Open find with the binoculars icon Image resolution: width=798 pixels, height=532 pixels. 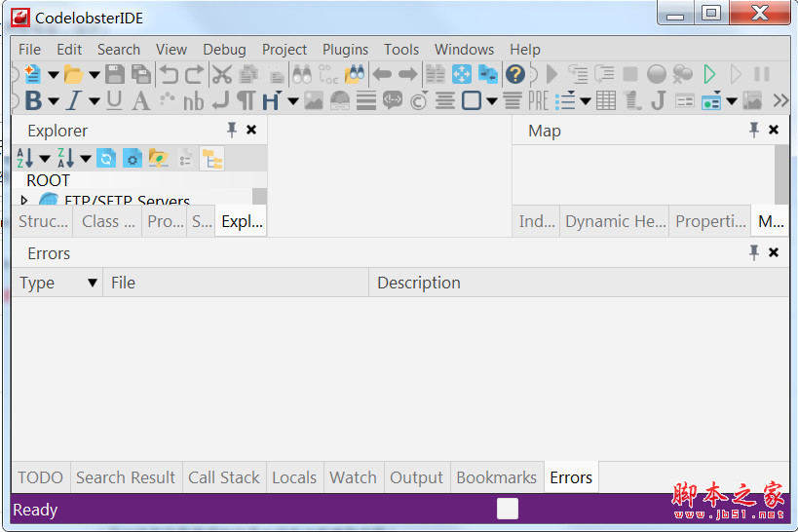point(302,74)
